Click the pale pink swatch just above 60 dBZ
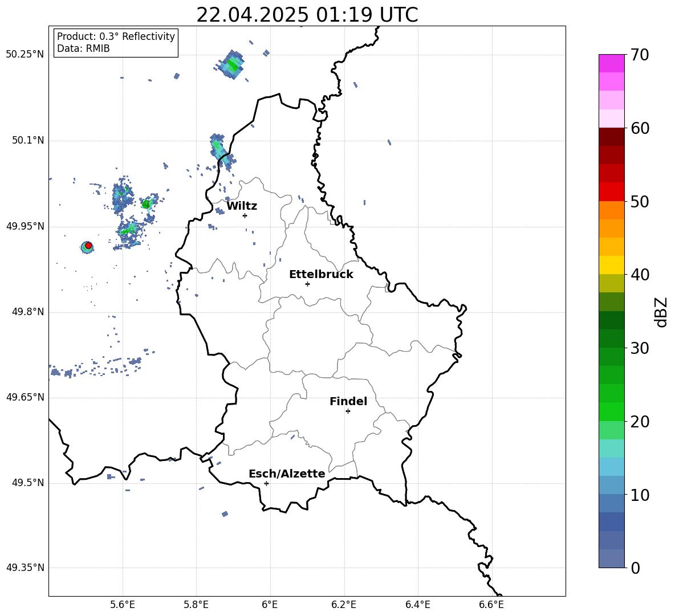The height and width of the screenshot is (616, 675). (611, 119)
